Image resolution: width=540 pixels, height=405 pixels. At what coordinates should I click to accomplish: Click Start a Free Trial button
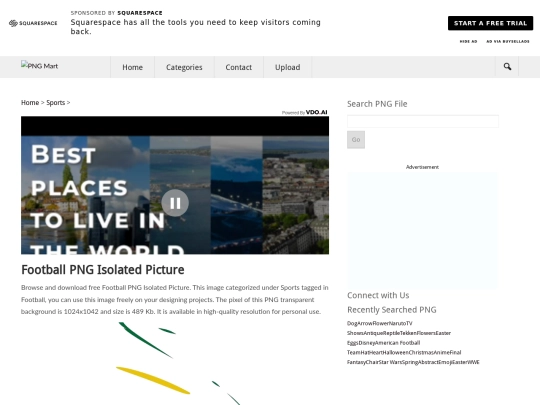pyautogui.click(x=490, y=23)
